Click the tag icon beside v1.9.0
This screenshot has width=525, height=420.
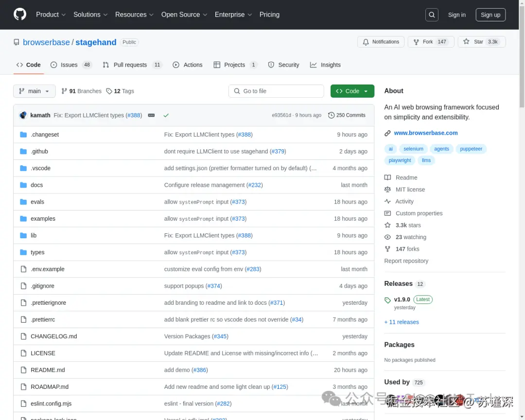point(387,300)
